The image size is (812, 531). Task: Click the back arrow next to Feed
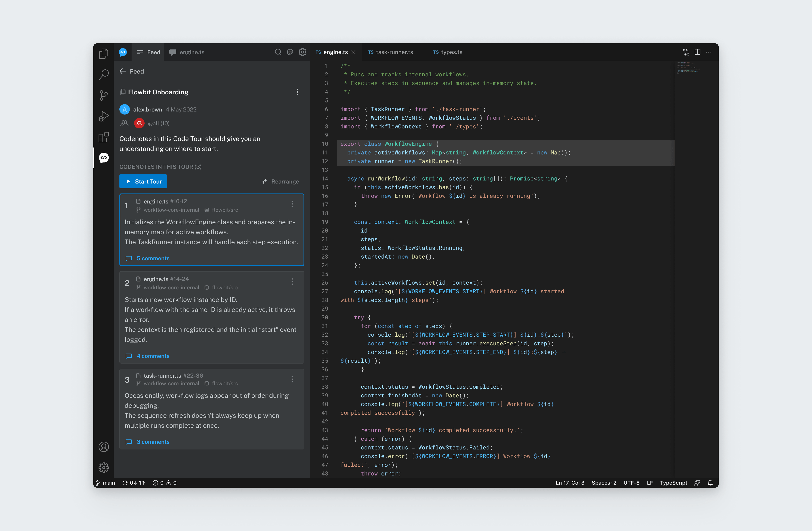(123, 71)
